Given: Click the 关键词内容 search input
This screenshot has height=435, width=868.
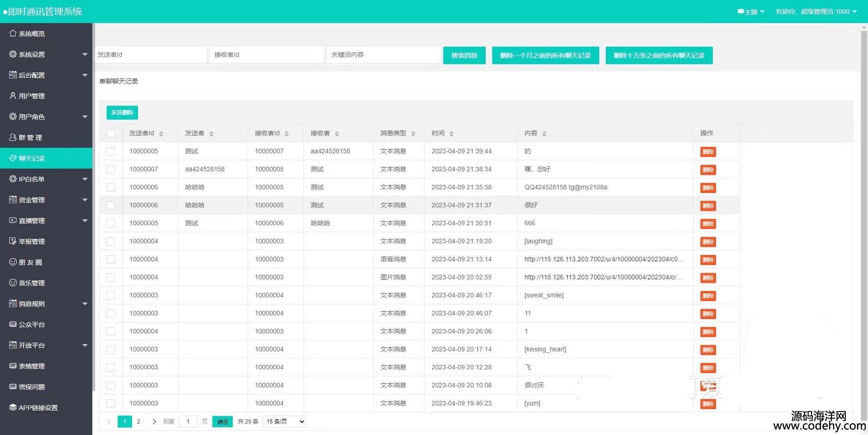Looking at the screenshot, I should pos(384,54).
